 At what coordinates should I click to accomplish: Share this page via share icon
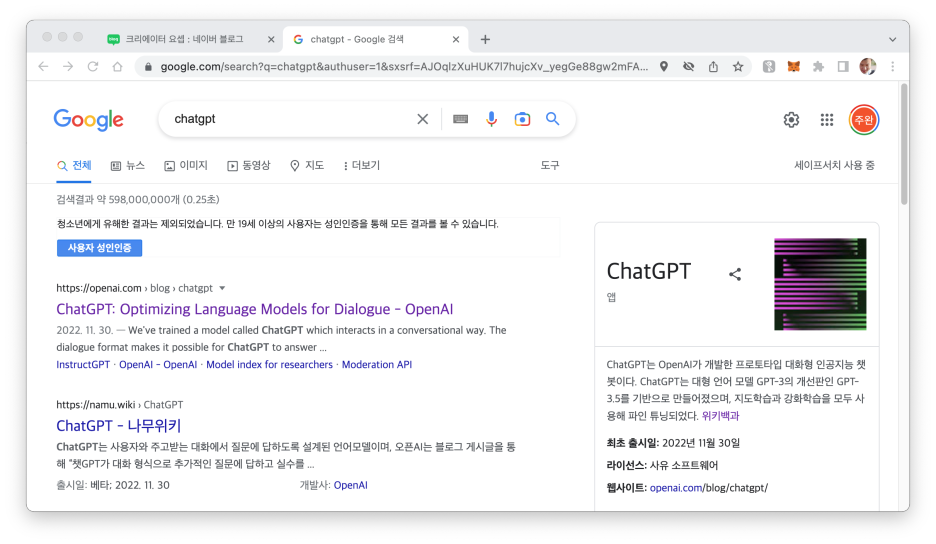[713, 67]
